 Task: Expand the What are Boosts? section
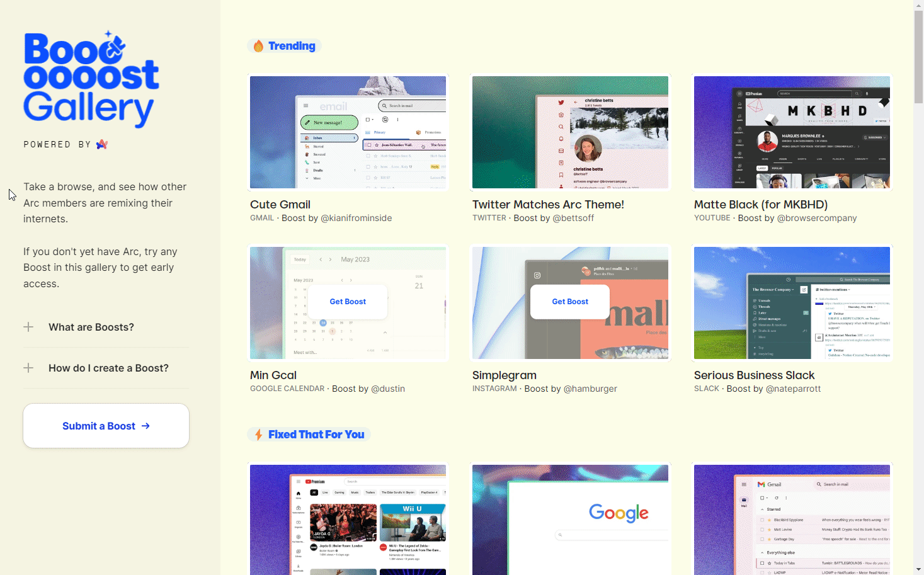pos(106,327)
